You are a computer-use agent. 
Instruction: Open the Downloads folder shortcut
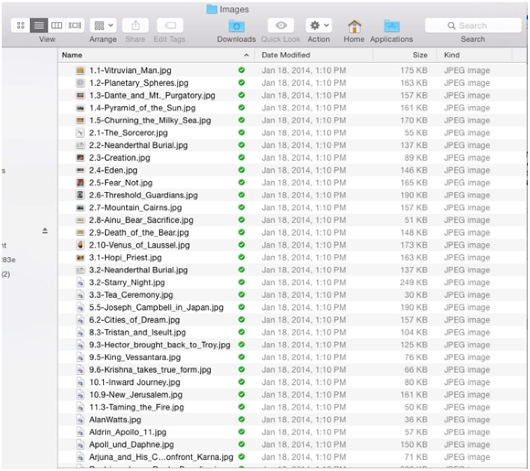click(x=236, y=26)
